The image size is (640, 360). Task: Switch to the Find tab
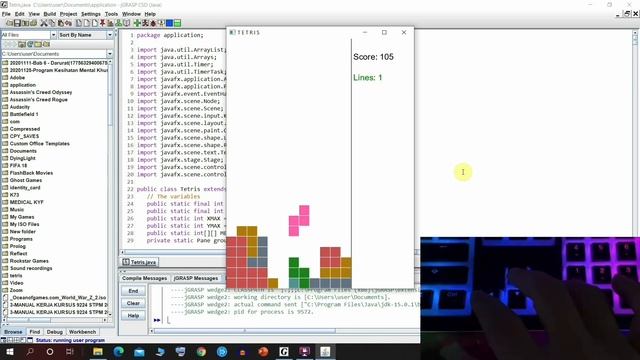[35, 332]
